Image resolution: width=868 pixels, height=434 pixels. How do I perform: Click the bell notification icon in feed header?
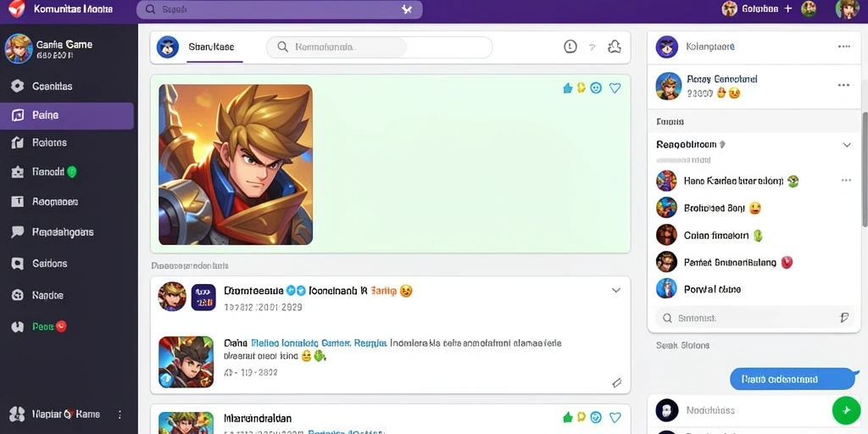click(615, 47)
